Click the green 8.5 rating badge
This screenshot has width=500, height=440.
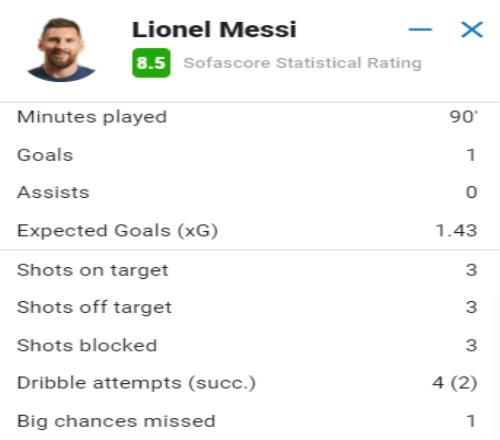(151, 63)
